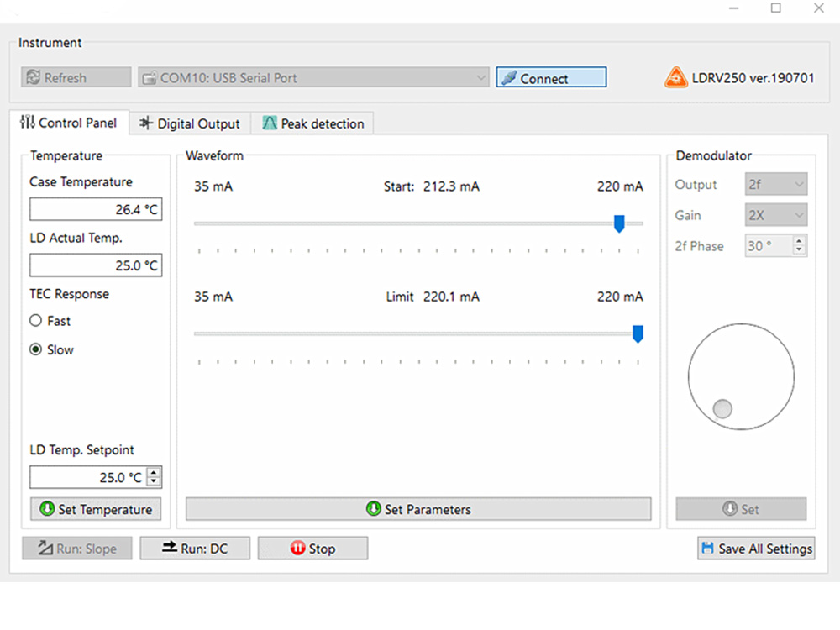The width and height of the screenshot is (840, 630).
Task: Increase 2f Phase with up arrow
Action: (799, 241)
